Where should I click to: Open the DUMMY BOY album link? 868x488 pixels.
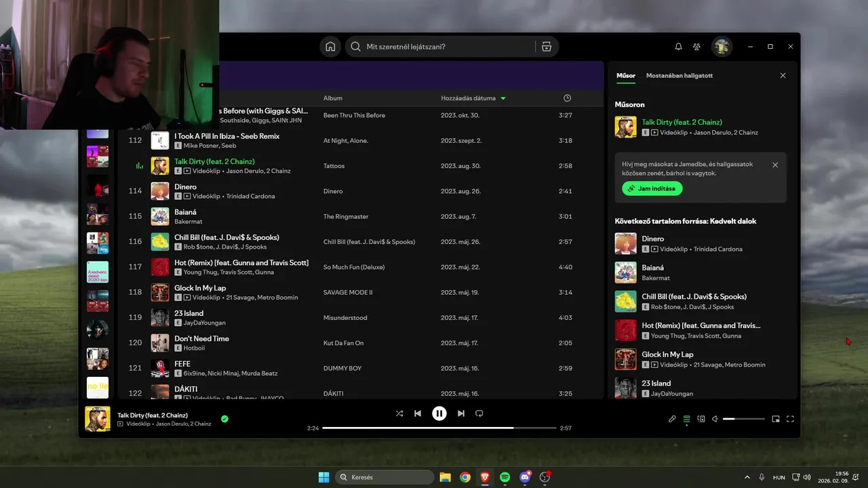342,368
